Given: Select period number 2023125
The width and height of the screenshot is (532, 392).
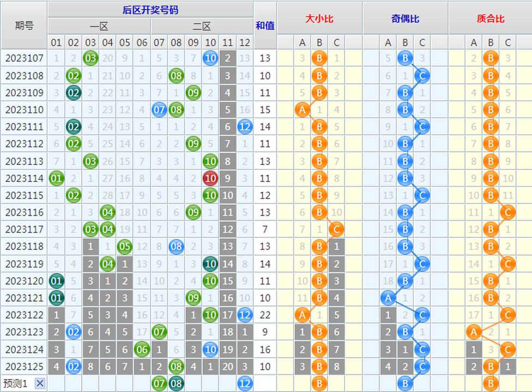Looking at the screenshot, I should (25, 366).
